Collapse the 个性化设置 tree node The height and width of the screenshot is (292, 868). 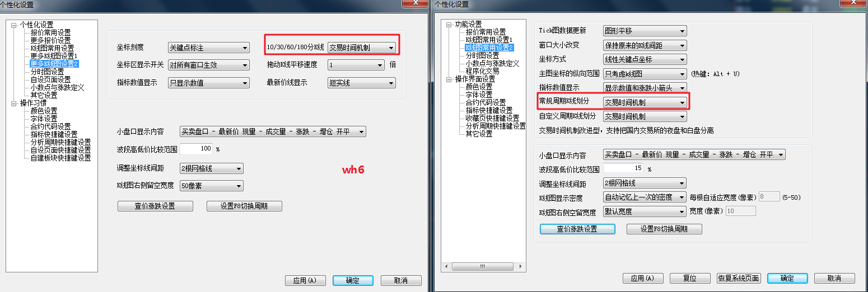[14, 25]
